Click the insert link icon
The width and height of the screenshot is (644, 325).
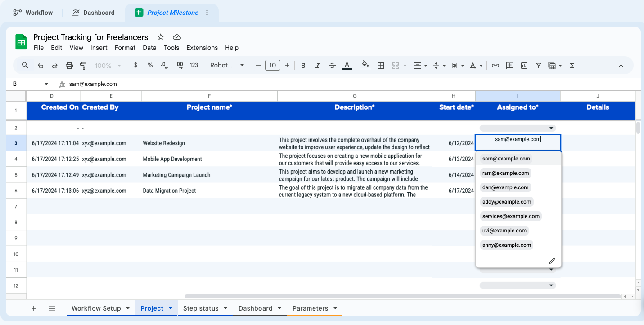[x=495, y=66]
